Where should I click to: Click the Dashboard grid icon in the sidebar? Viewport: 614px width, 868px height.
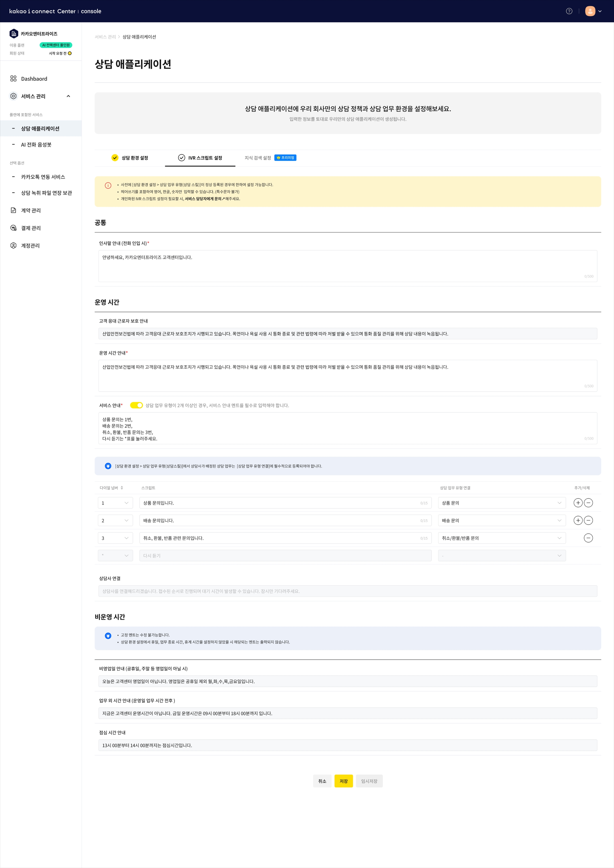coord(13,79)
